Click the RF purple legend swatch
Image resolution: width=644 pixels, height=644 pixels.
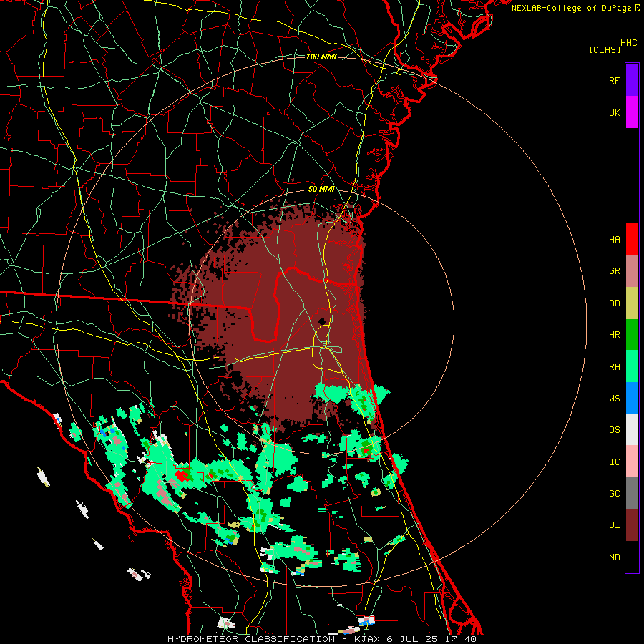(632, 80)
